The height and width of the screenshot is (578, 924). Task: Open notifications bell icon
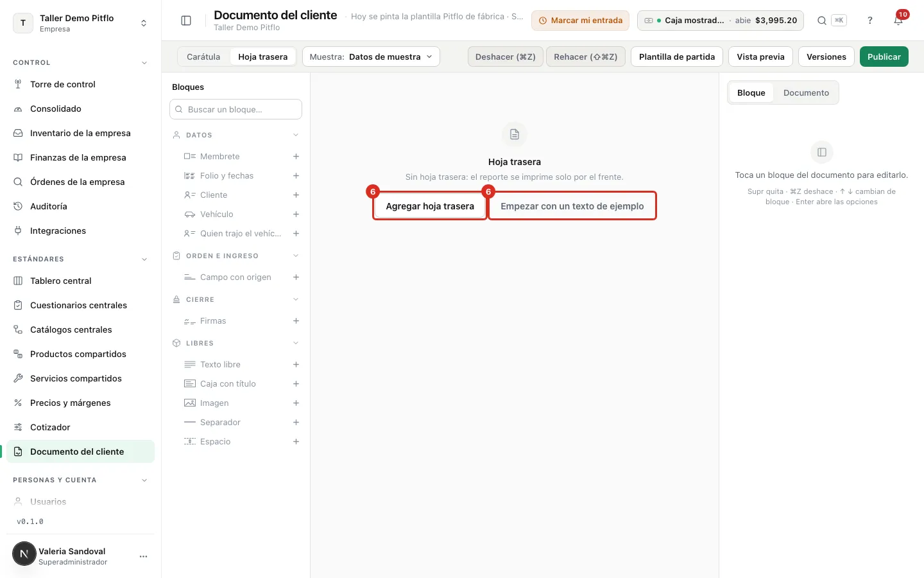[898, 21]
